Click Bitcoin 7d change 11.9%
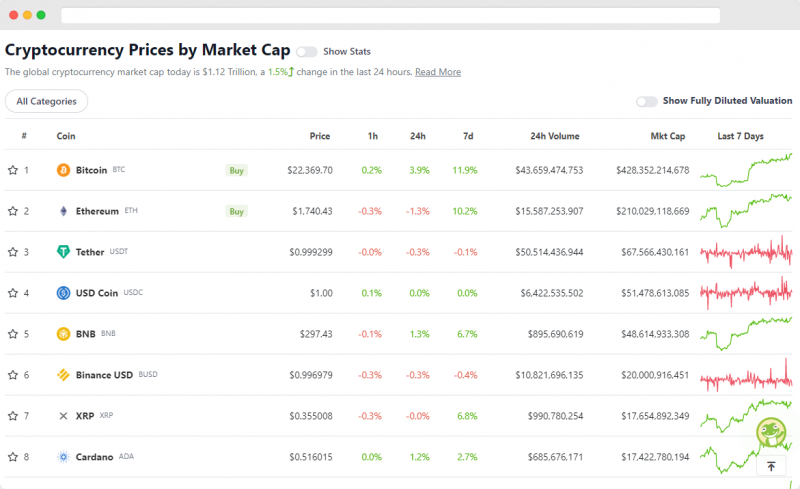800x489 pixels. pos(465,170)
